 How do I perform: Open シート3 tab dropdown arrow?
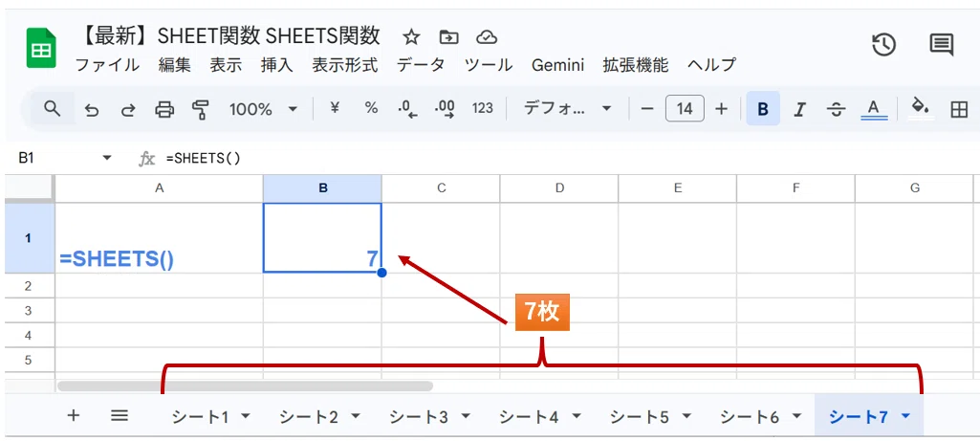[467, 415]
